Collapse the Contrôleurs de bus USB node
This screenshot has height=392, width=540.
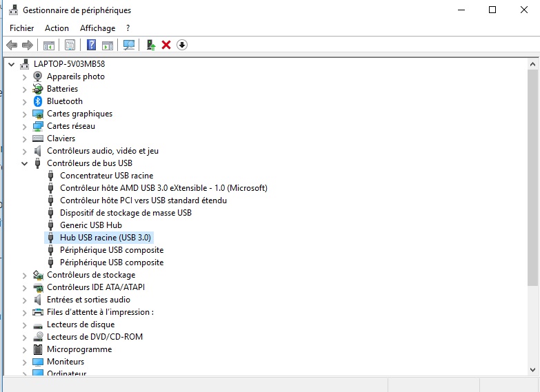click(25, 163)
